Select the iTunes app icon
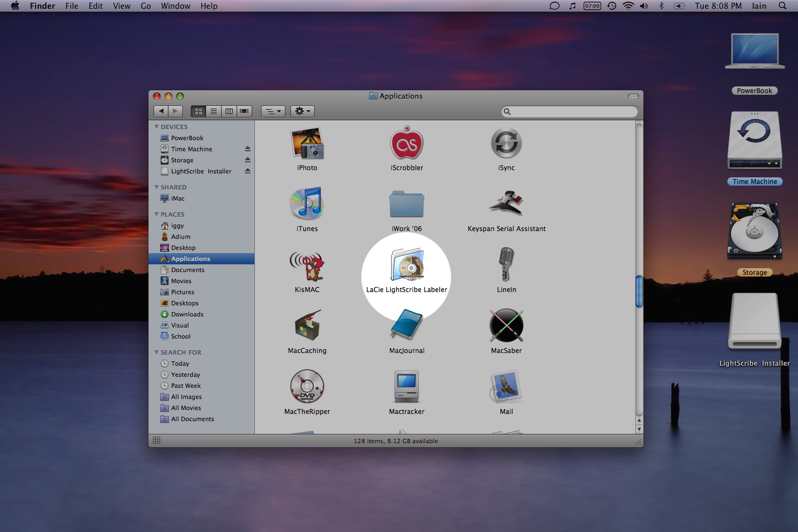Image resolution: width=798 pixels, height=532 pixels. coord(307,204)
